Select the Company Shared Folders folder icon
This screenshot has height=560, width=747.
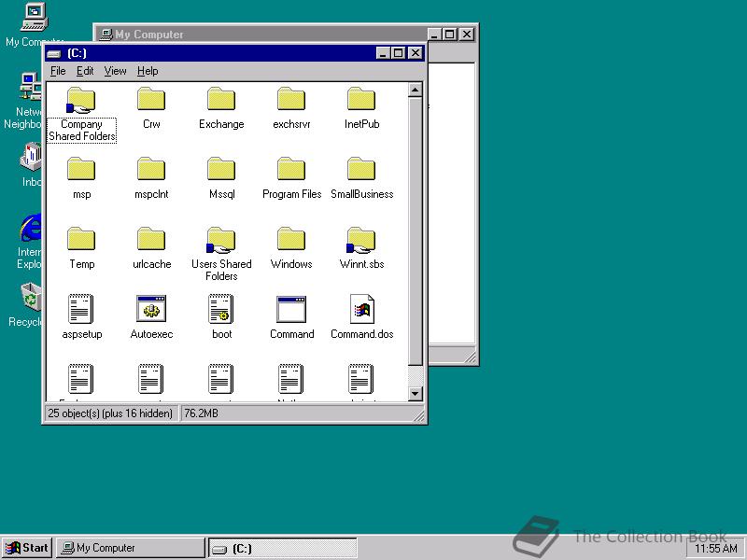pyautogui.click(x=81, y=101)
